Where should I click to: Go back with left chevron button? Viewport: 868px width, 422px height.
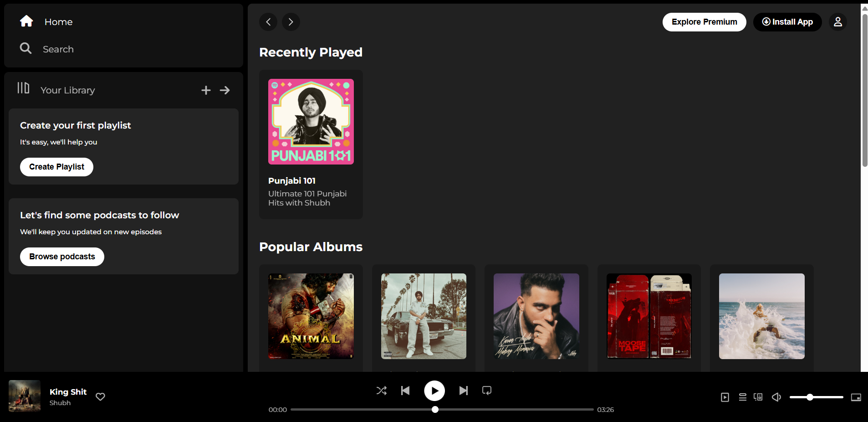pyautogui.click(x=268, y=22)
